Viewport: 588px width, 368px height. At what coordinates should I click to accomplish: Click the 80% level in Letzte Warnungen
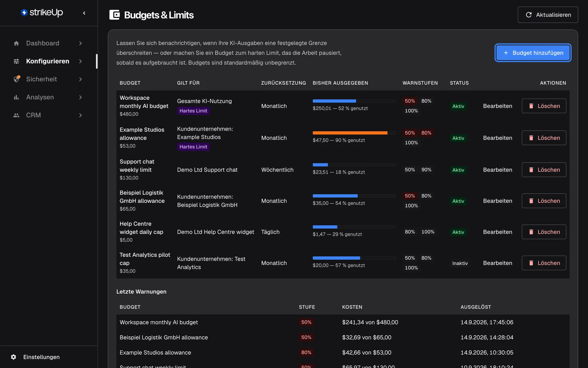coord(306,353)
